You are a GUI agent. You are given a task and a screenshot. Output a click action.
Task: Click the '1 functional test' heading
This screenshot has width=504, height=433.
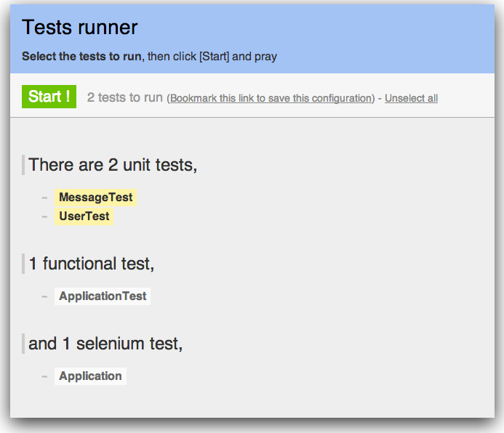[x=91, y=264]
